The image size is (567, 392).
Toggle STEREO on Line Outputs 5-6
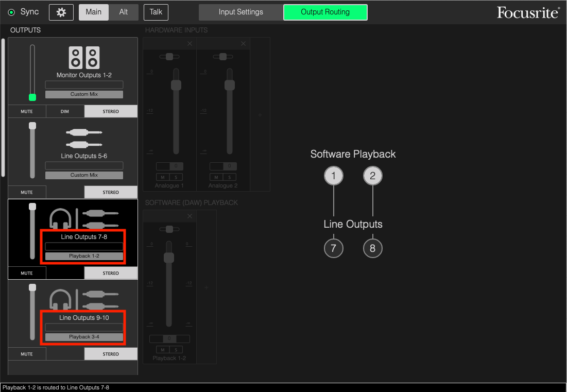(111, 192)
